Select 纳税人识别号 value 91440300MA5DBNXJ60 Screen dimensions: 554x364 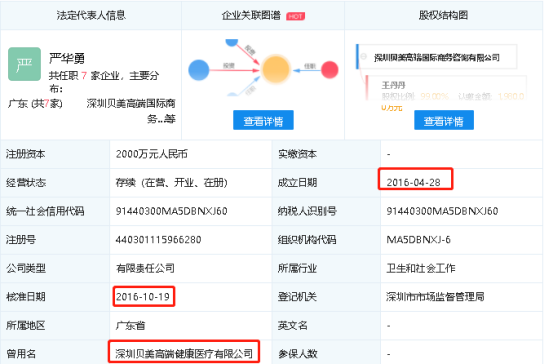tap(442, 211)
